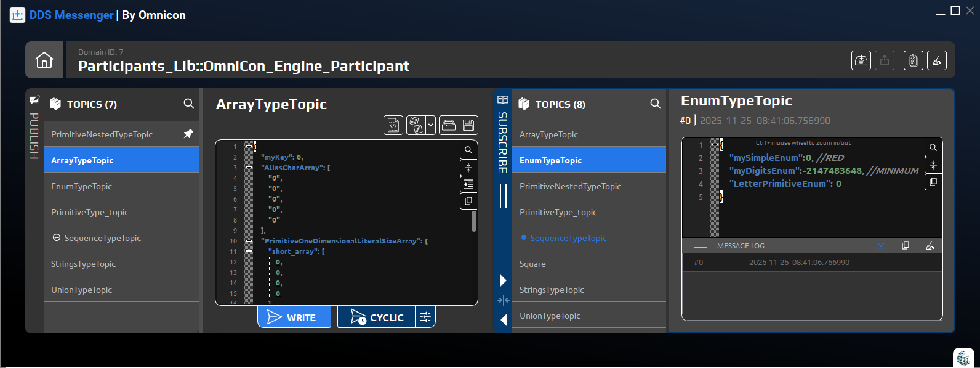Clear the message log with broom icon
980x368 pixels.
coord(930,246)
